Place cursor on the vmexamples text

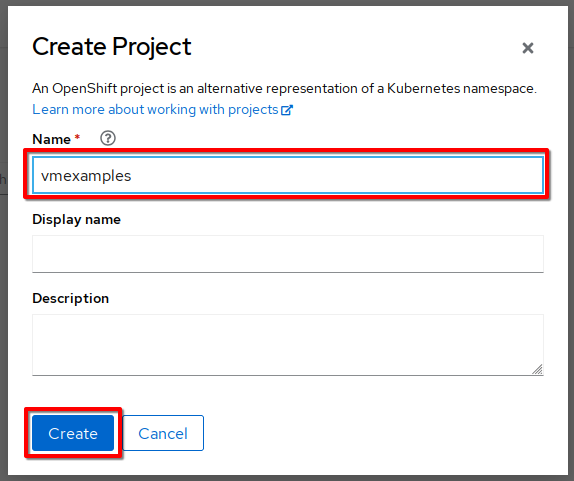click(x=86, y=176)
